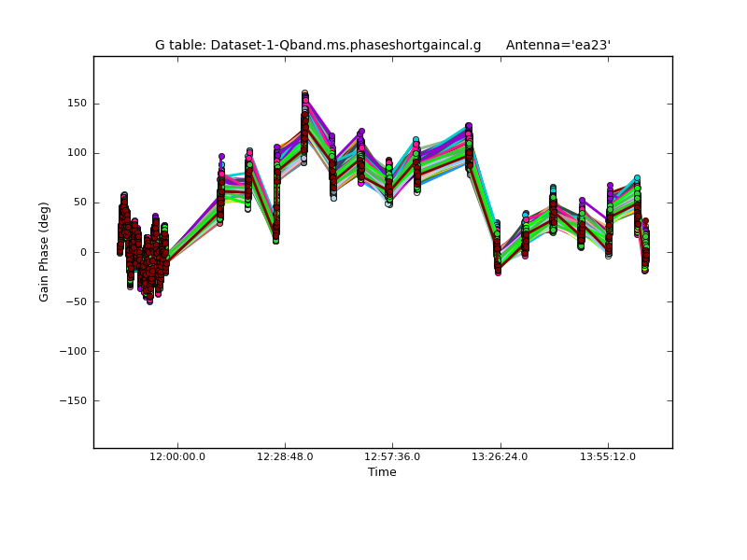This screenshot has height=560, width=747.
Task: Click the 'Gain Phase (deg)' y-axis label
Action: (x=44, y=252)
